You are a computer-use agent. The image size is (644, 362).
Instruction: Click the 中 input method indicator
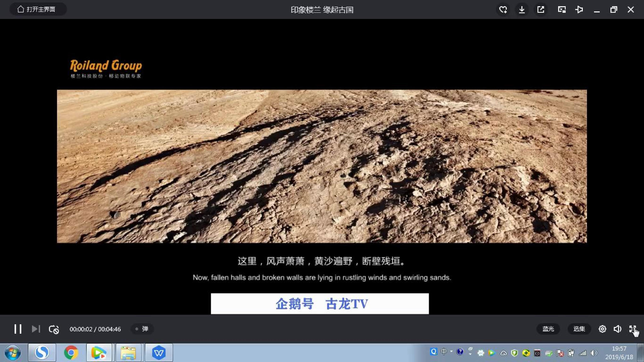(444, 351)
